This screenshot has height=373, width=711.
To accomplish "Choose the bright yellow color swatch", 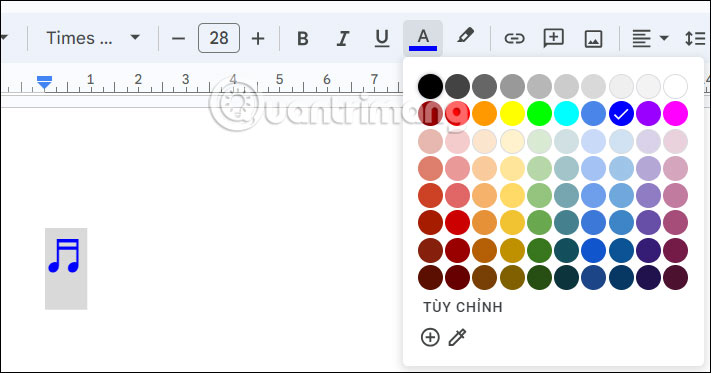I will (x=512, y=114).
